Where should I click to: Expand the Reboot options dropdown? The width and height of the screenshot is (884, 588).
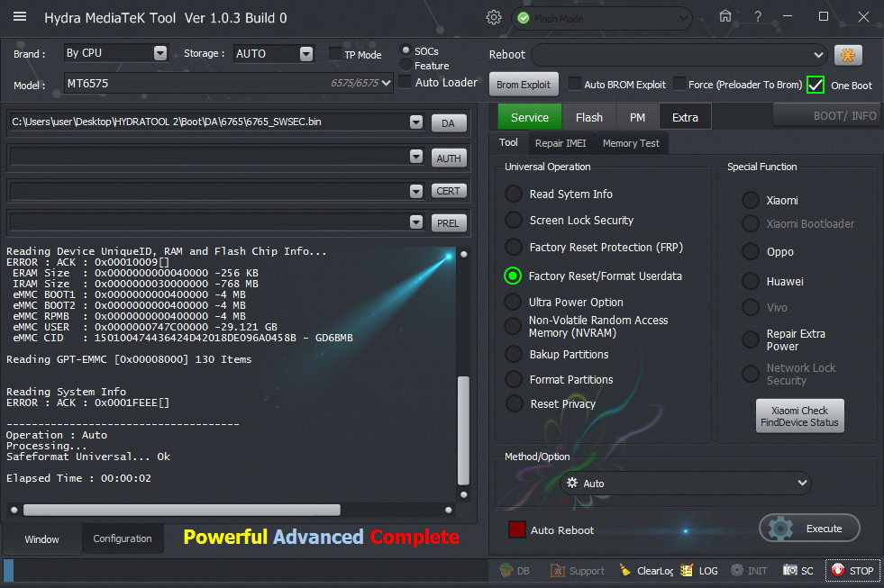(818, 55)
